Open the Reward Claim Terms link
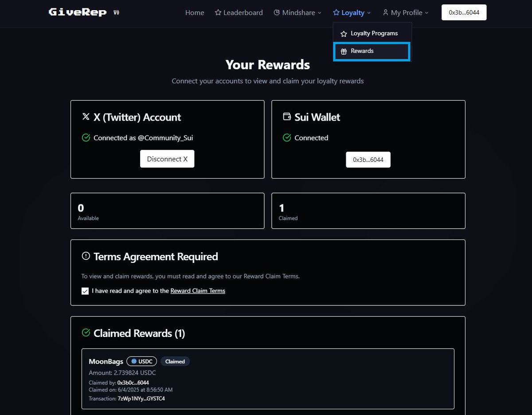Viewport: 532px width, 415px height. tap(198, 291)
